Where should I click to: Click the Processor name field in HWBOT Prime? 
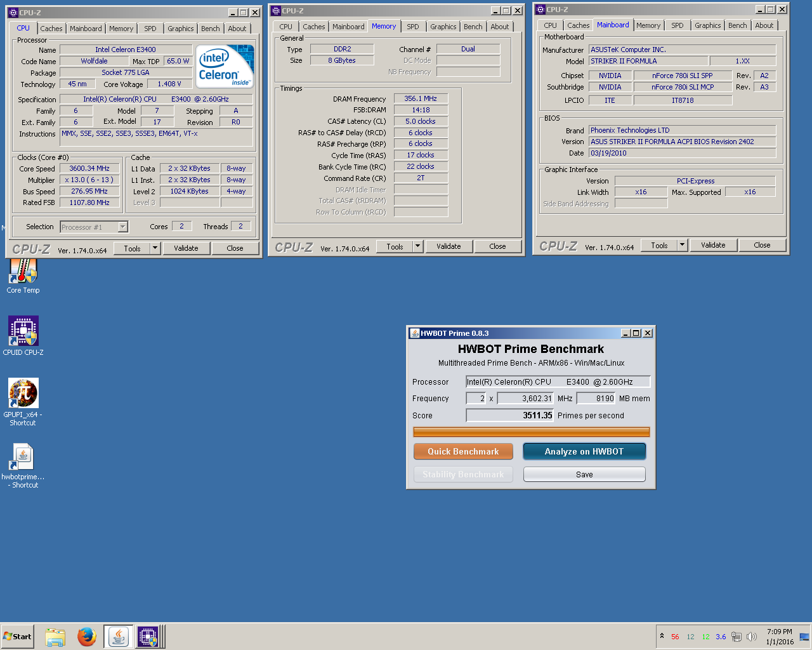[558, 381]
